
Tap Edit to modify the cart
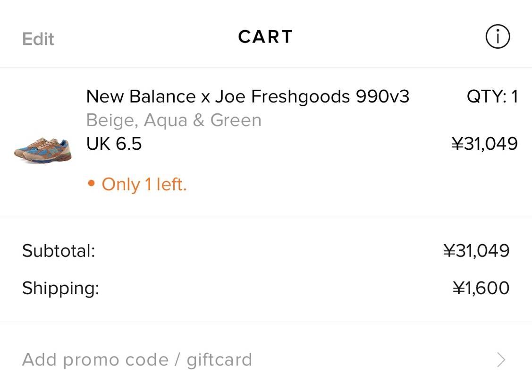[x=38, y=39]
